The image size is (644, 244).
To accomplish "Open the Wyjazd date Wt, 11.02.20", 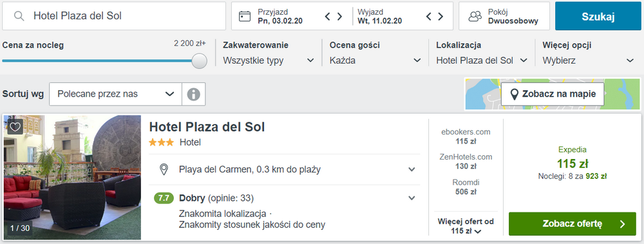I will [379, 17].
